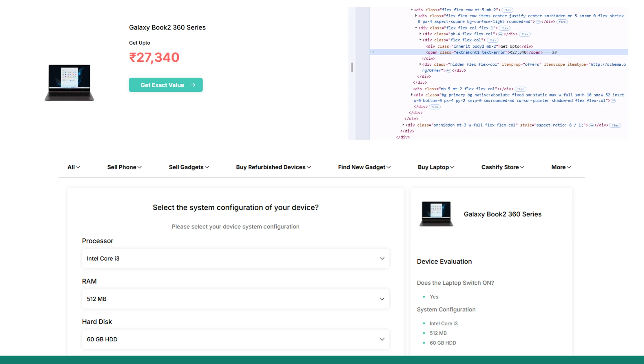This screenshot has width=644, height=364.
Task: Expand the flex-row items-center justify-center div
Action: pos(416,16)
